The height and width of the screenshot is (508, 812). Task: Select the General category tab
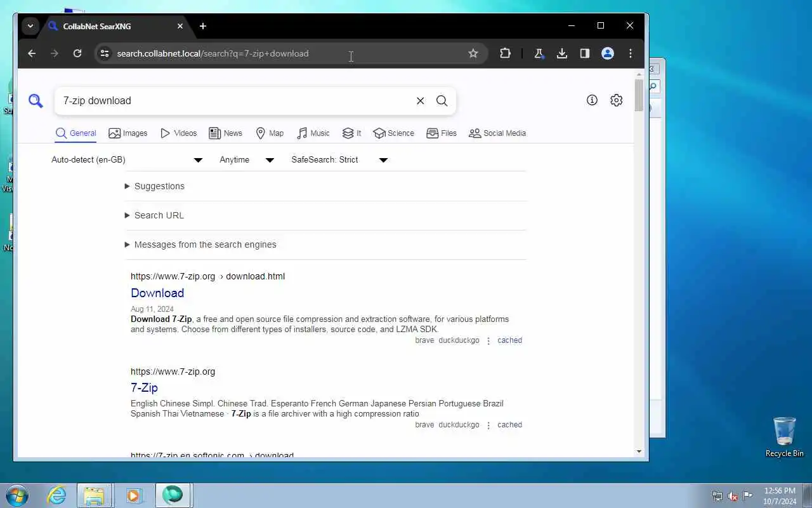tap(75, 133)
